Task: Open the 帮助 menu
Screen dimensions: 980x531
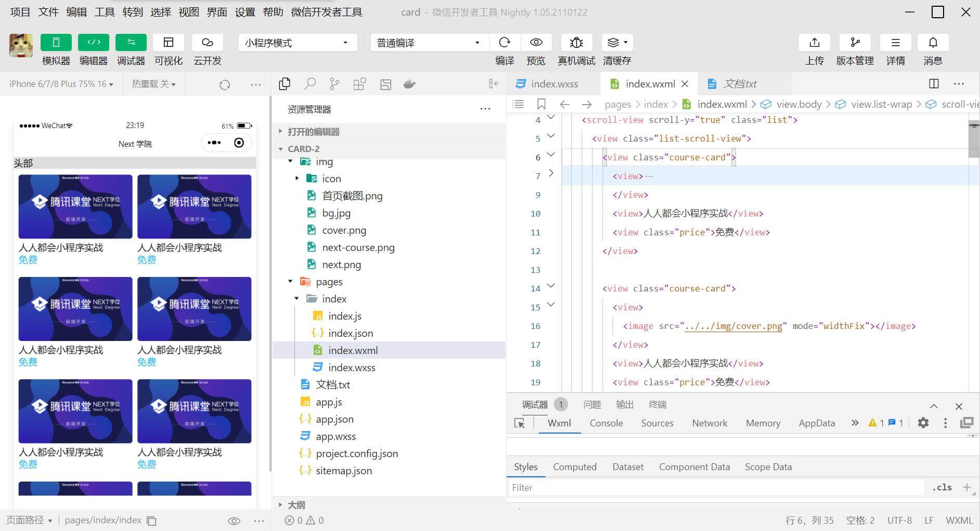Action: [x=273, y=12]
